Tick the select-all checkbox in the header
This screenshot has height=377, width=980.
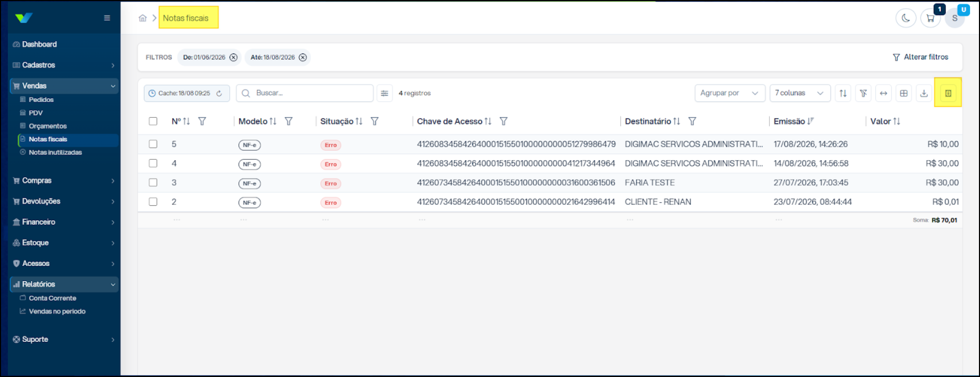153,121
